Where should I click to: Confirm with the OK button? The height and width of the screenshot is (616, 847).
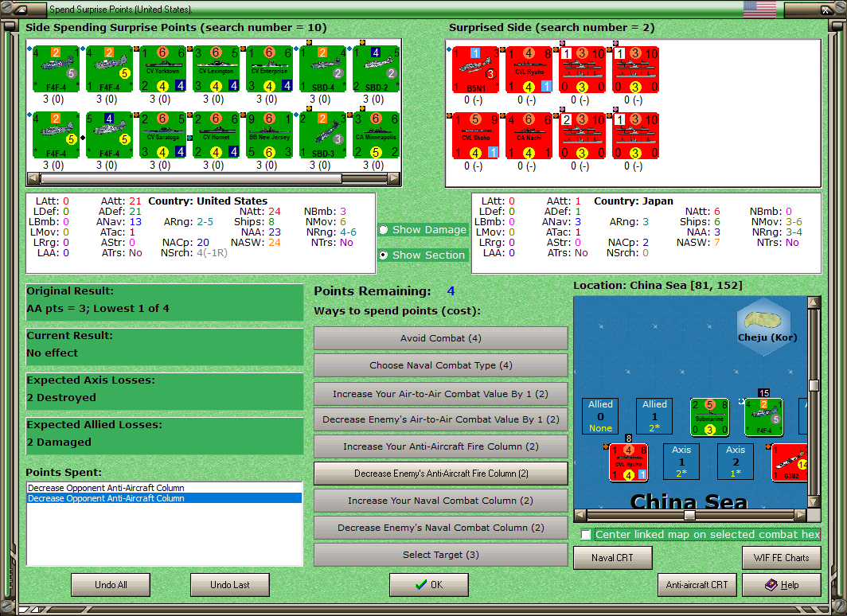(x=429, y=585)
